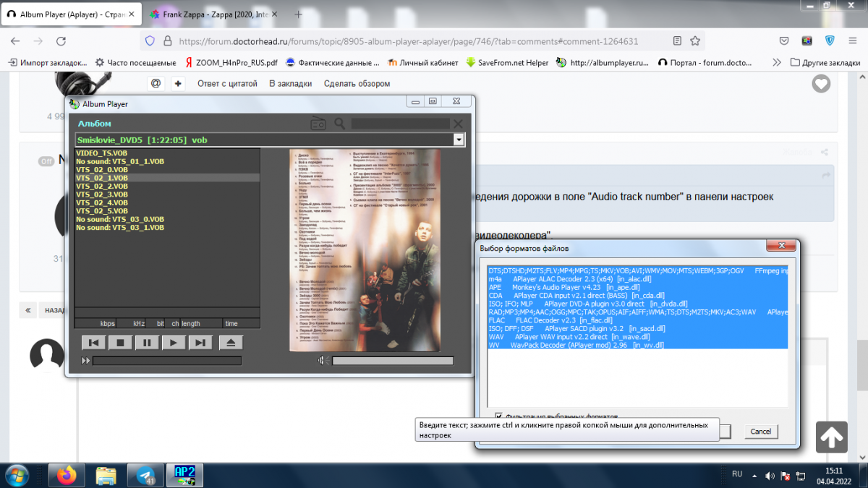Select the DTS;DTSHD;M2TS FFmpeg formats row
The width and height of the screenshot is (868, 488).
coord(638,270)
